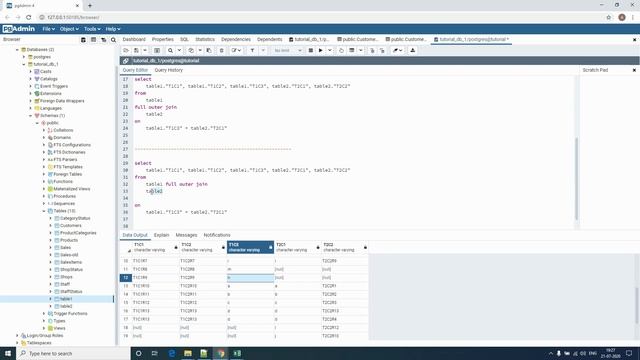Click the Type here to search box

point(73,353)
